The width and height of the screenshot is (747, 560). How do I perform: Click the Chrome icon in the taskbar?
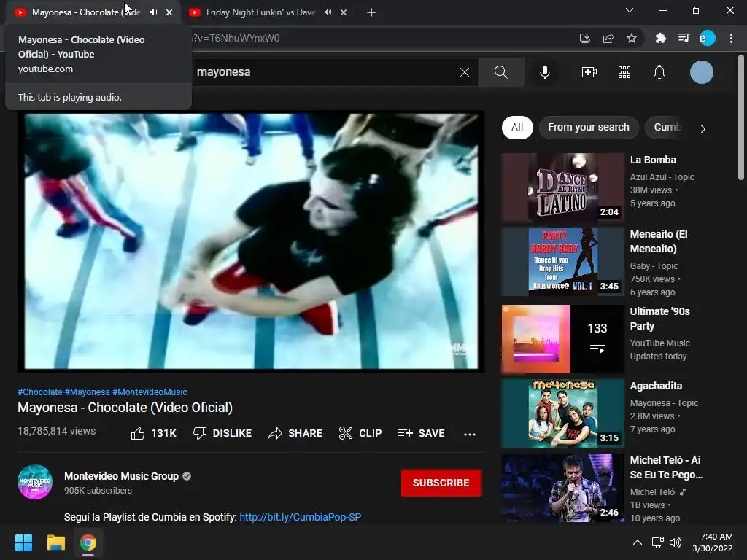tap(88, 542)
